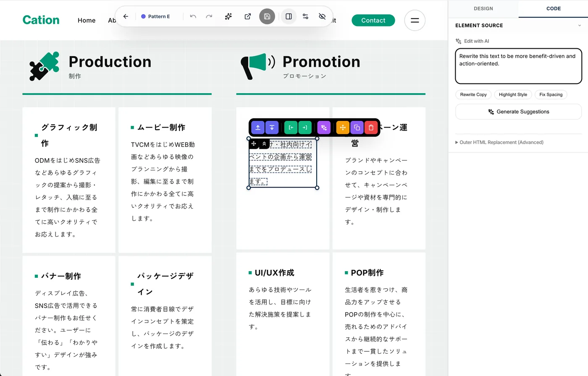
Task: Open the Home nav link
Action: [87, 20]
